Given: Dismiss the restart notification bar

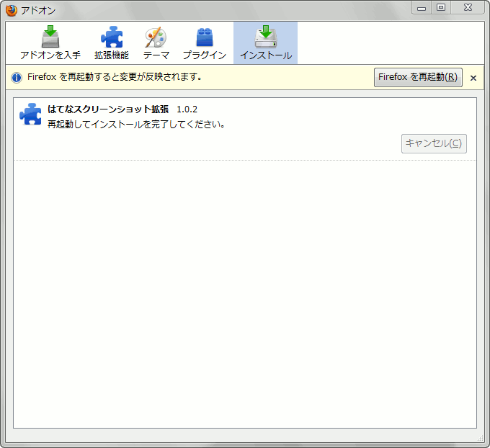Looking at the screenshot, I should point(473,78).
